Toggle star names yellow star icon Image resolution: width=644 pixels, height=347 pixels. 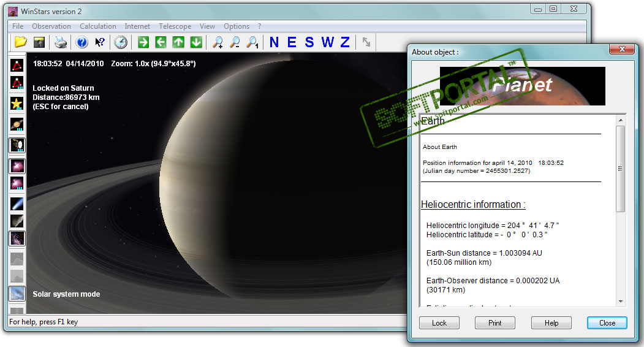click(x=17, y=103)
